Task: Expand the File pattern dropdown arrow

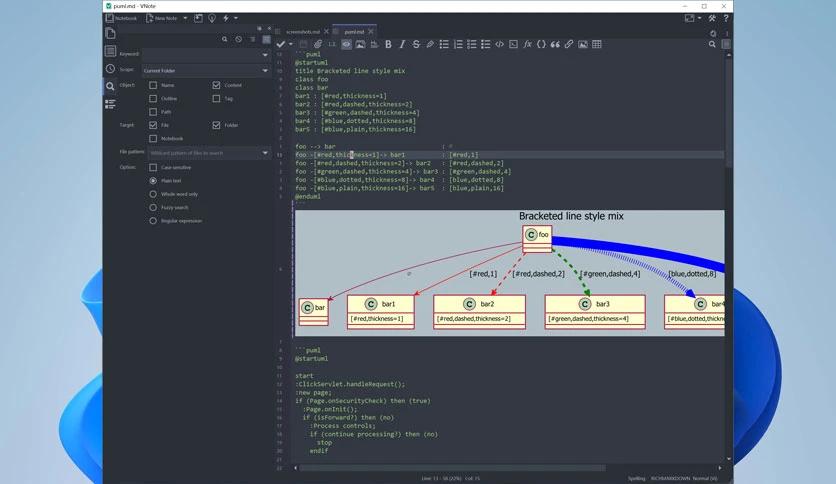Action: pos(265,153)
